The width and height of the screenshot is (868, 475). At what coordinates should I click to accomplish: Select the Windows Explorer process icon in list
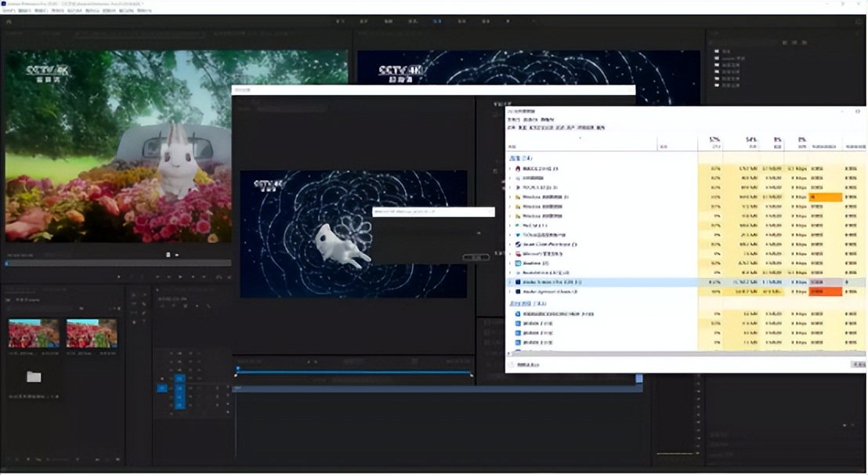pos(518,197)
